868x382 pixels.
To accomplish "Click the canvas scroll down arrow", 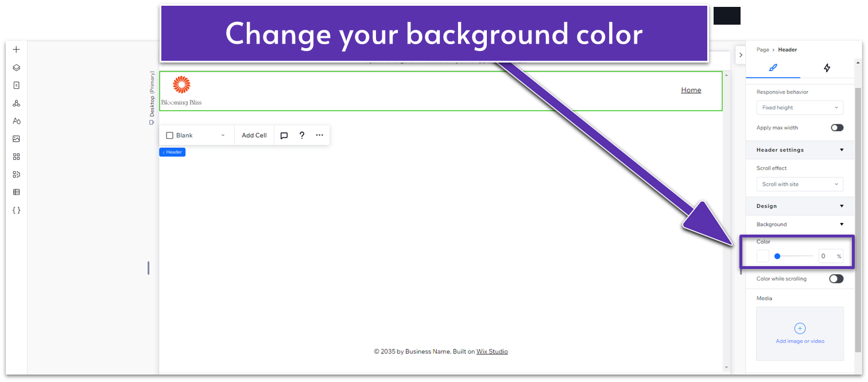I will coord(726,367).
